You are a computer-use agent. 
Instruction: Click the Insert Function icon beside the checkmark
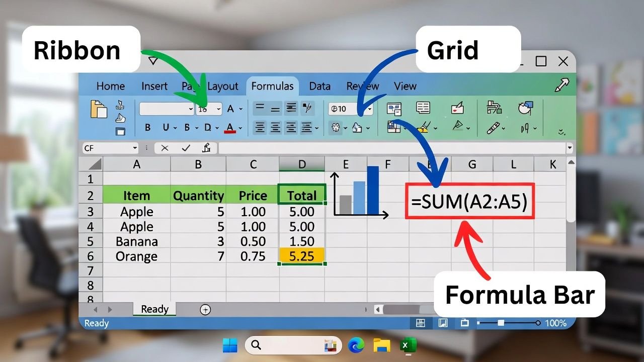coord(206,148)
